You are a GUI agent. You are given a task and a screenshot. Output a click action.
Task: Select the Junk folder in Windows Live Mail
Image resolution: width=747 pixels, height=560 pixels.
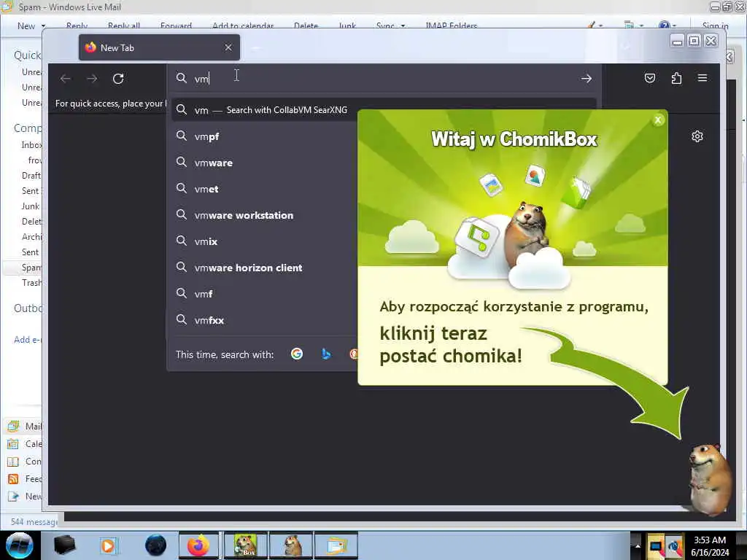tap(31, 206)
